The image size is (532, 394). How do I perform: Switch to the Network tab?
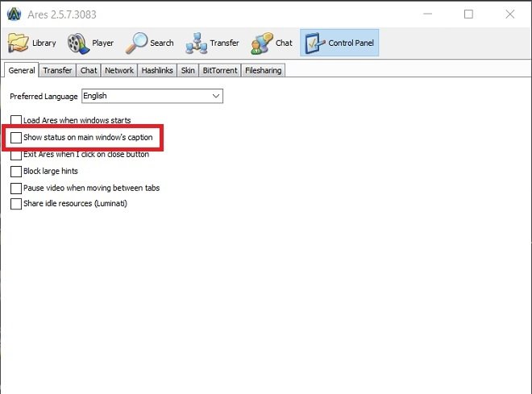[119, 70]
